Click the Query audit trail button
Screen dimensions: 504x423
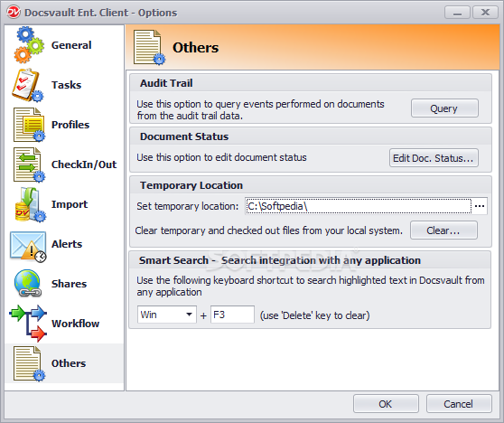(x=444, y=108)
